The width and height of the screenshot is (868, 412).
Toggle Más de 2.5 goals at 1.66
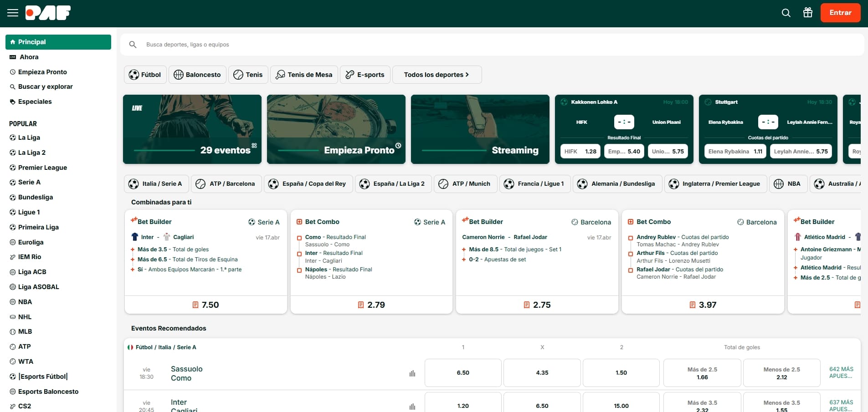pos(702,373)
